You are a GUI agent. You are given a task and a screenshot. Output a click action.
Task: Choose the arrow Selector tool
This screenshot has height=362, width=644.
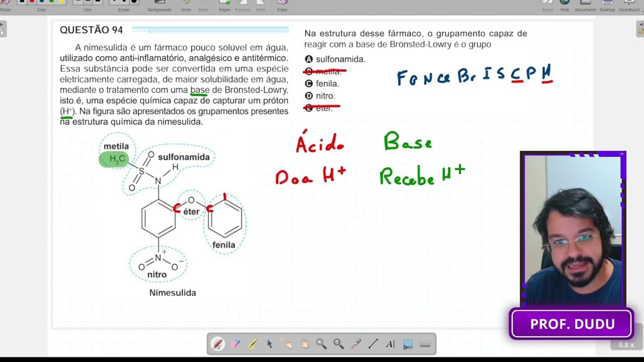click(x=270, y=344)
